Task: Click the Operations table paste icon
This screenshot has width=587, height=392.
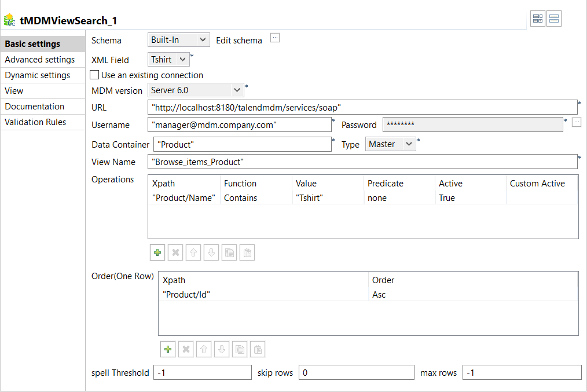Action: (247, 253)
